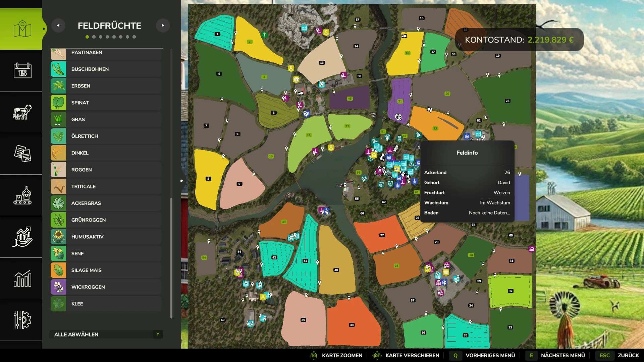
Task: Go to the next map category arrow
Action: coord(163,25)
